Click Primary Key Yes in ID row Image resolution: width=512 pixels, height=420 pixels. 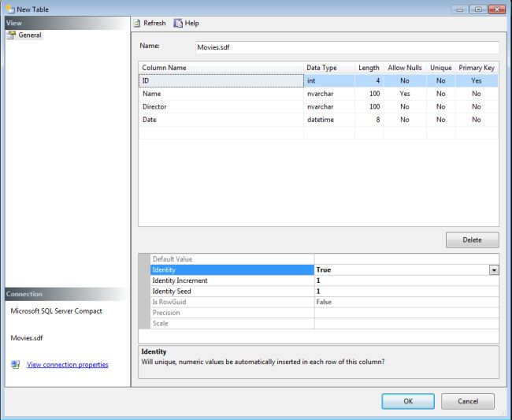tap(477, 80)
